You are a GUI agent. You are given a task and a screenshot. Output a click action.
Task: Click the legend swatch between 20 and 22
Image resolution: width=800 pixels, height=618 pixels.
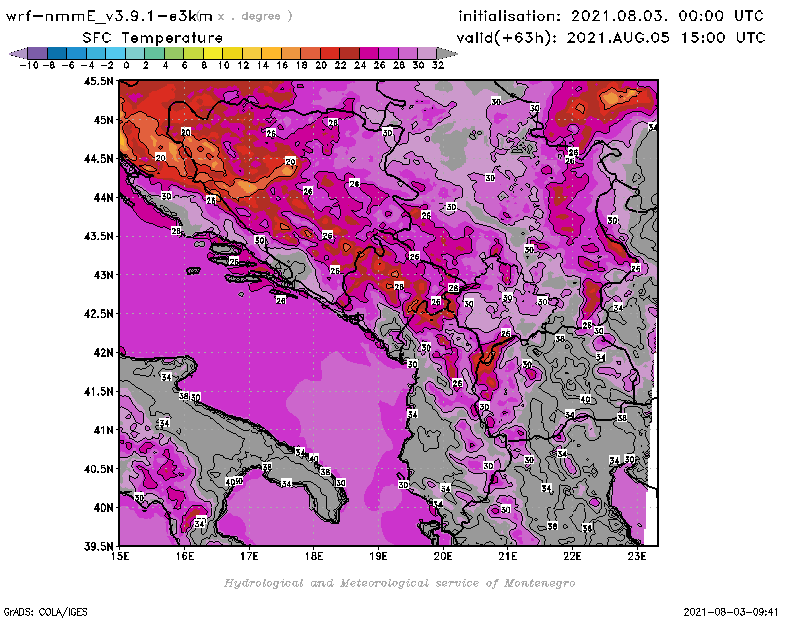point(330,53)
